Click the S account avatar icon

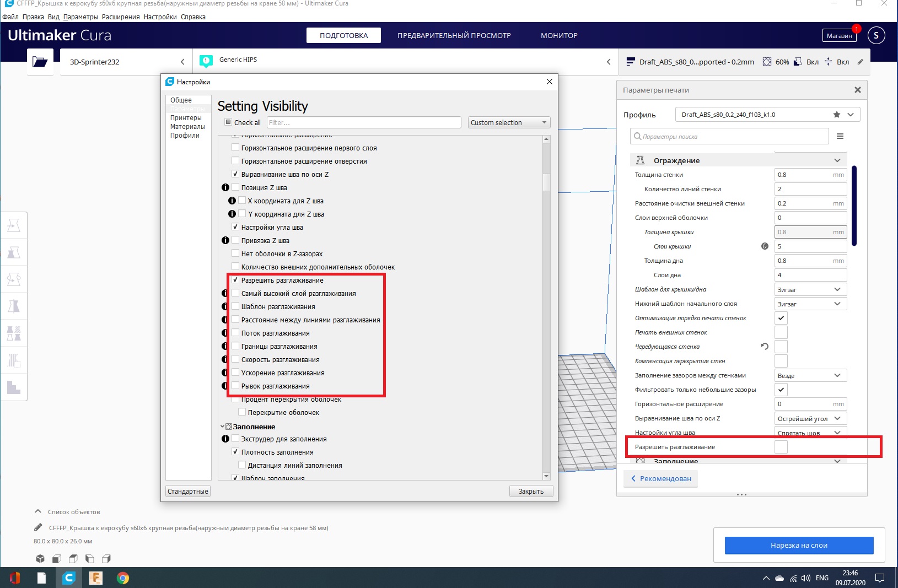coord(876,35)
